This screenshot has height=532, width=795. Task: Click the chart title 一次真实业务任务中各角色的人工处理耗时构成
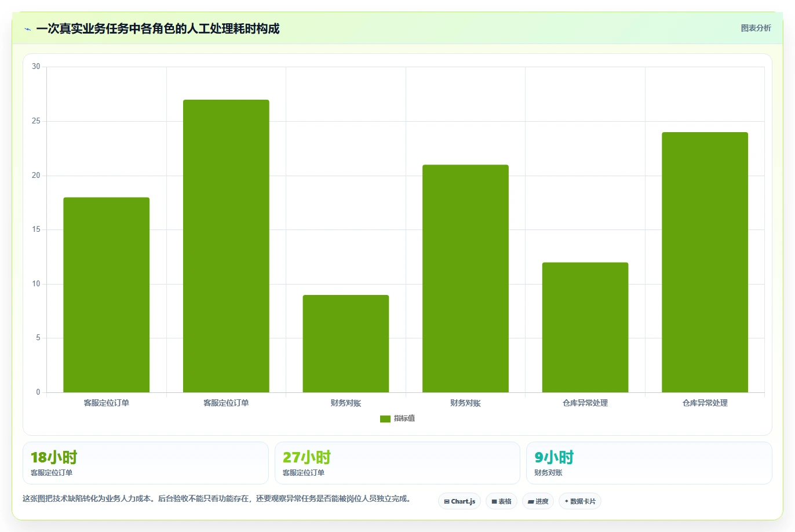point(158,28)
